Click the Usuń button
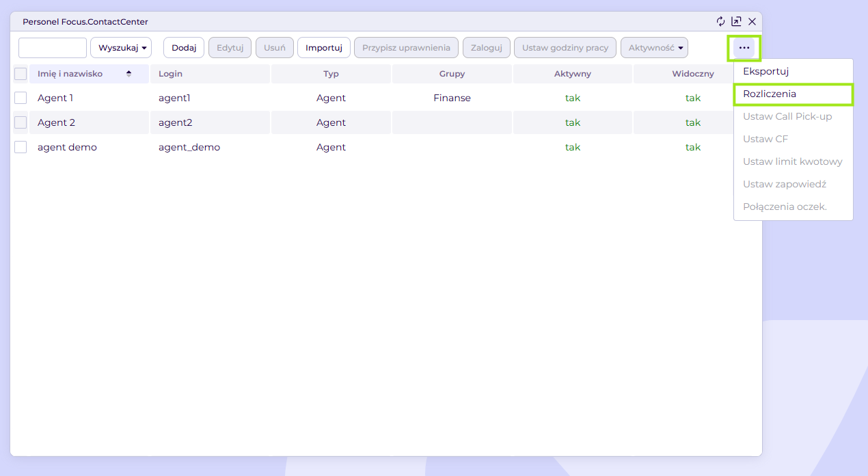 coord(275,48)
